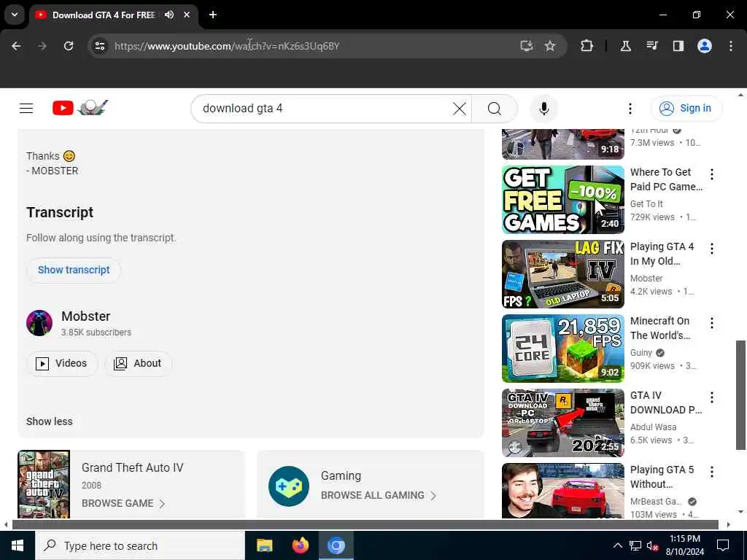Screen dimensions: 747x560
Task: Open MrBeast Playing GTA 5 thumbnail
Action: [x=562, y=491]
